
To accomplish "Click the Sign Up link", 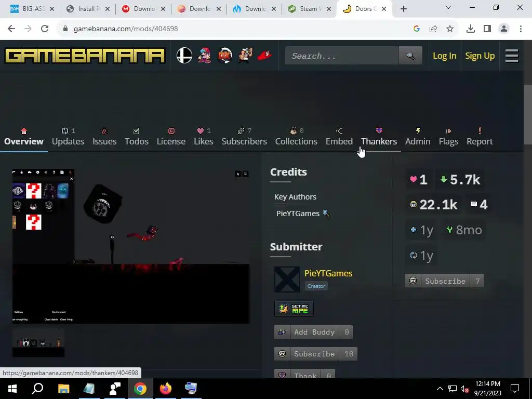I will [x=480, y=56].
